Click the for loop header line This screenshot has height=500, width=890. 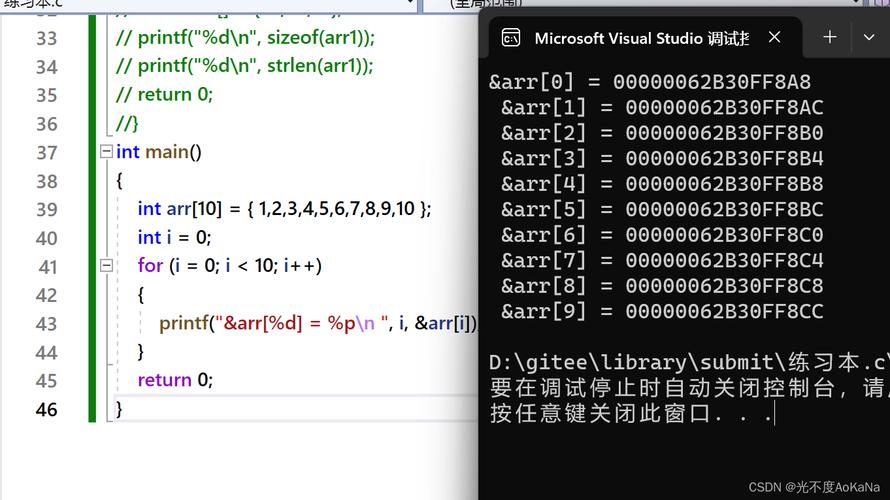click(x=230, y=266)
